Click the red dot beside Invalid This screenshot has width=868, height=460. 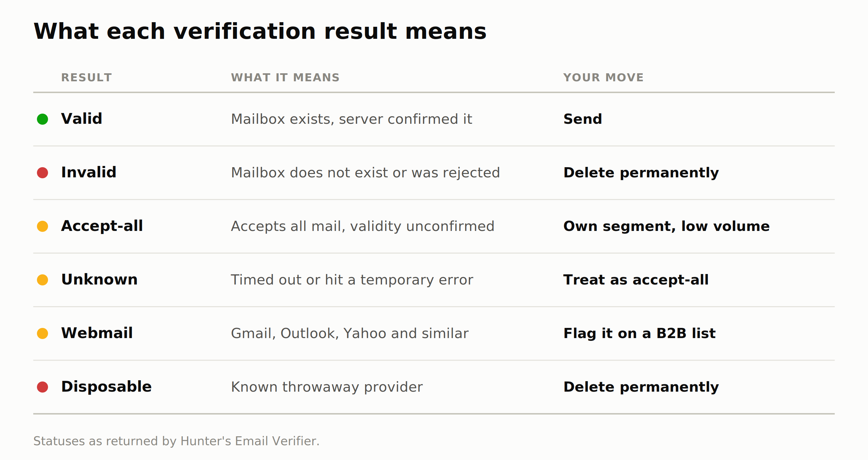[42, 172]
